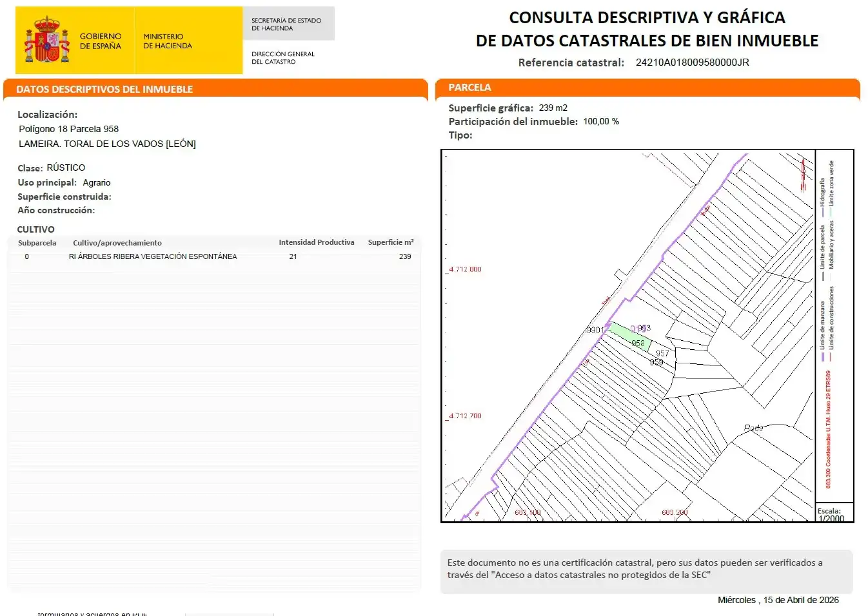Click the 'Subparcela' column header

pyautogui.click(x=37, y=243)
